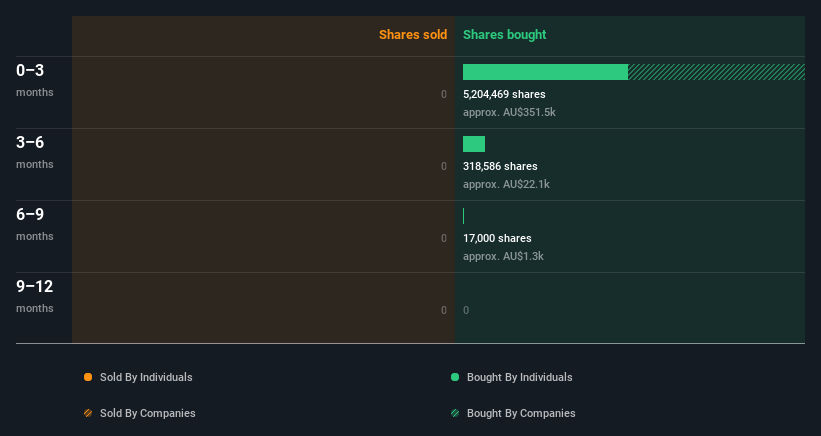The height and width of the screenshot is (436, 821).
Task: Click the striped Bought By Companies legend icon
Action: pos(455,413)
